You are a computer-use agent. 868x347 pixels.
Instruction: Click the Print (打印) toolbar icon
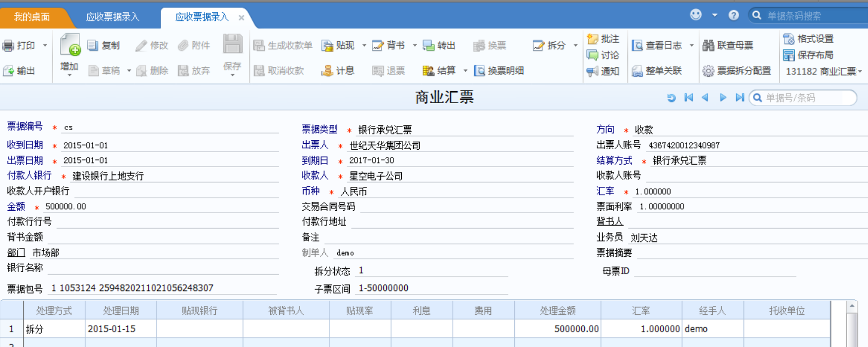8,46
